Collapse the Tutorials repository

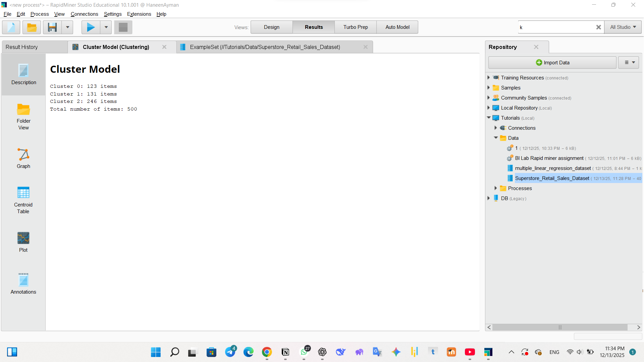tap(489, 118)
